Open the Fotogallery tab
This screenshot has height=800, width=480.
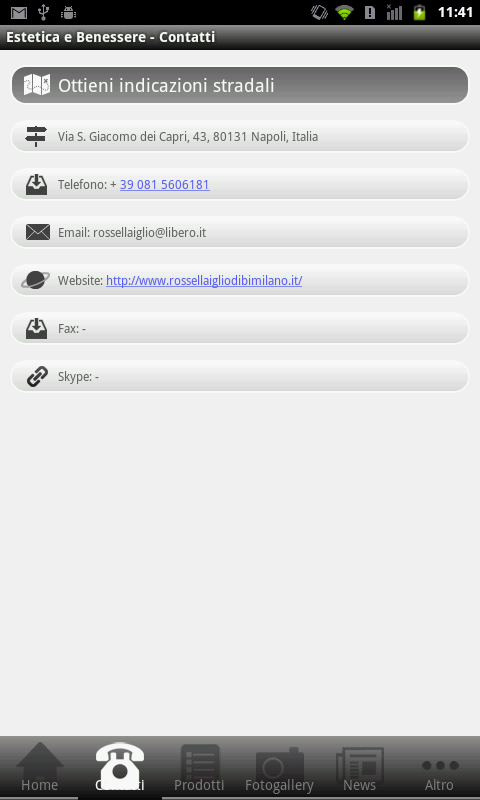click(279, 767)
